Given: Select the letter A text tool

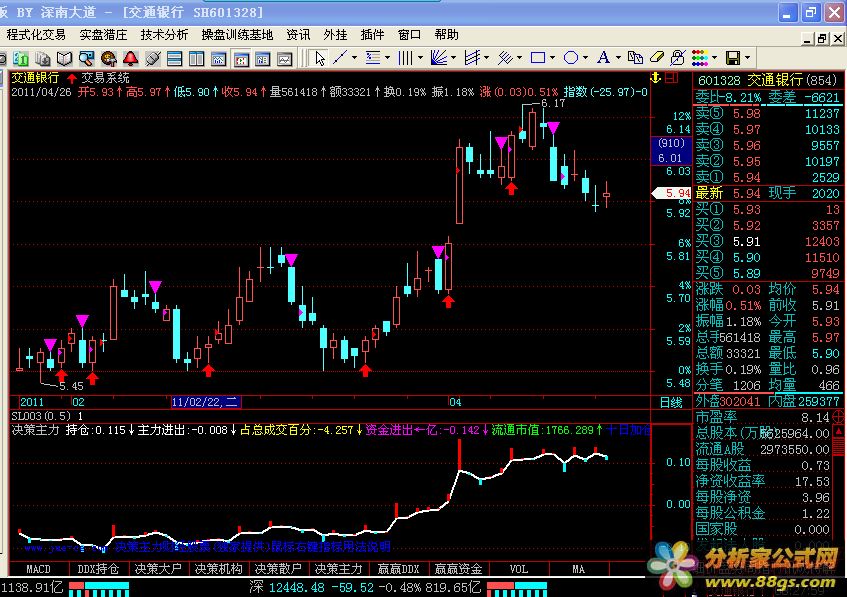Looking at the screenshot, I should pos(603,58).
